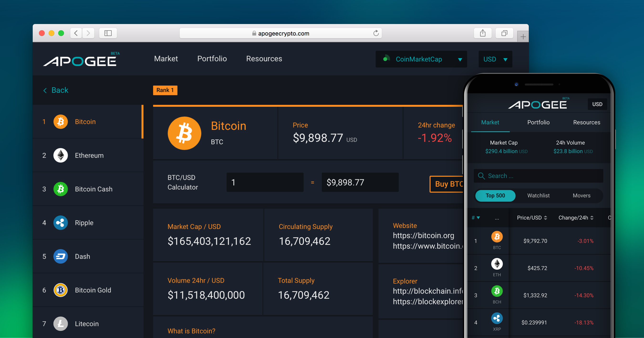The height and width of the screenshot is (338, 644).
Task: Click the search magnifier icon on the phone
Action: pyautogui.click(x=481, y=176)
